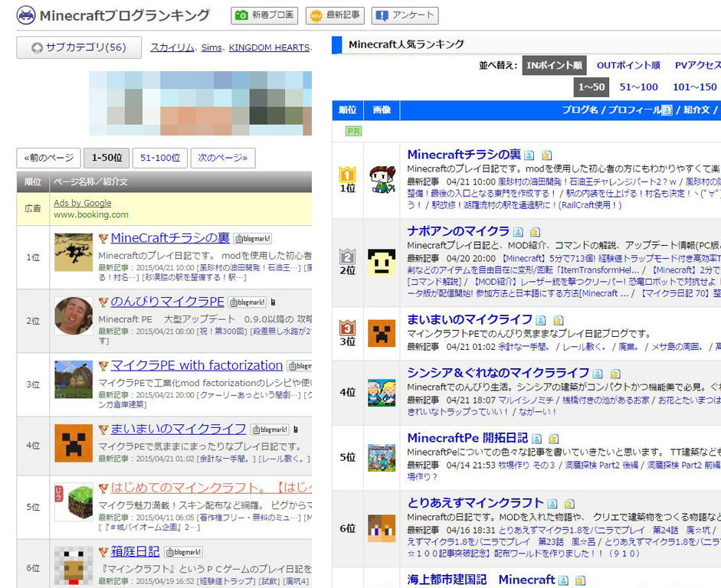Click star favorite icon next to とりあえずマインクラフト
Viewport: 721px width, 588px height.
(569, 504)
